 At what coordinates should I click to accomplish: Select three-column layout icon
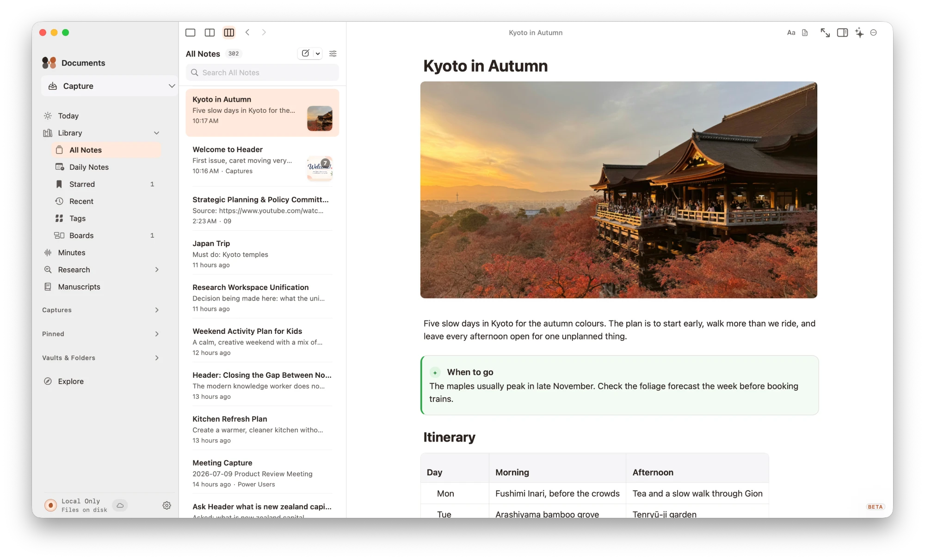(x=229, y=32)
